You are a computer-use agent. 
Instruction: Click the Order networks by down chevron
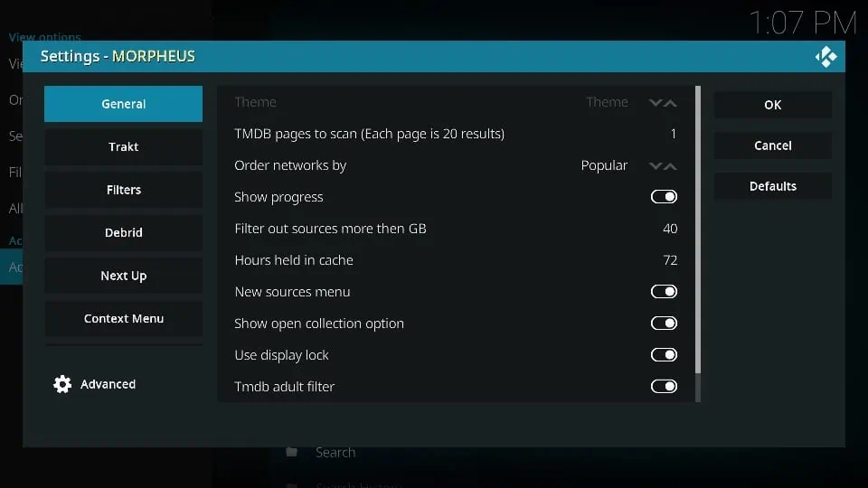pyautogui.click(x=656, y=166)
